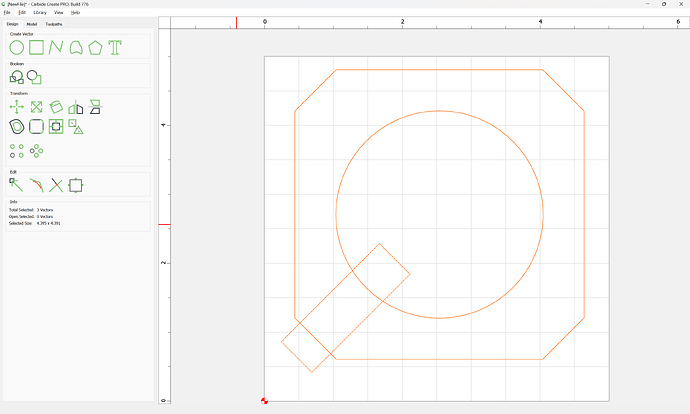Activate the Text creation tool
This screenshot has height=414, width=690.
coord(115,48)
